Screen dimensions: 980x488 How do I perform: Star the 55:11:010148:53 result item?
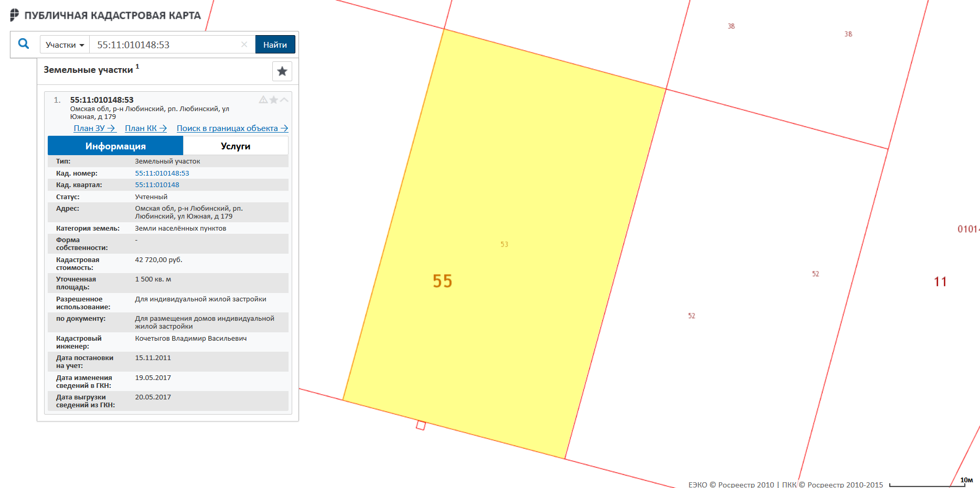(273, 100)
